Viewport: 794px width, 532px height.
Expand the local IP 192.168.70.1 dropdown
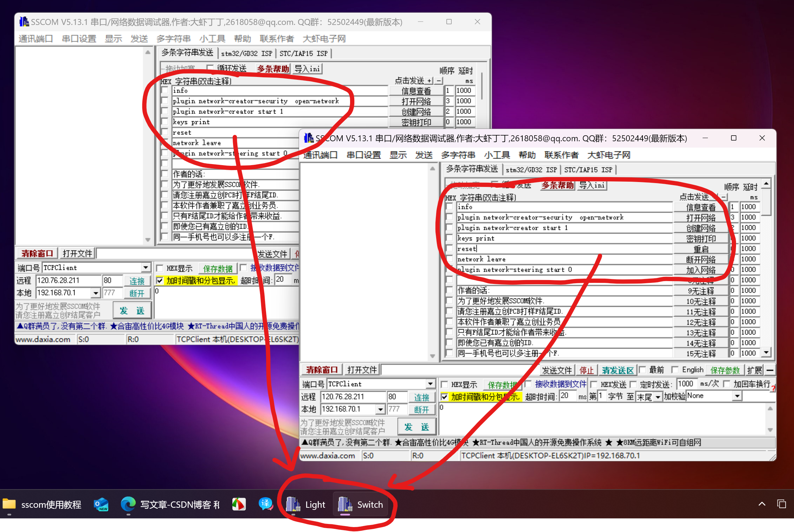tap(380, 409)
